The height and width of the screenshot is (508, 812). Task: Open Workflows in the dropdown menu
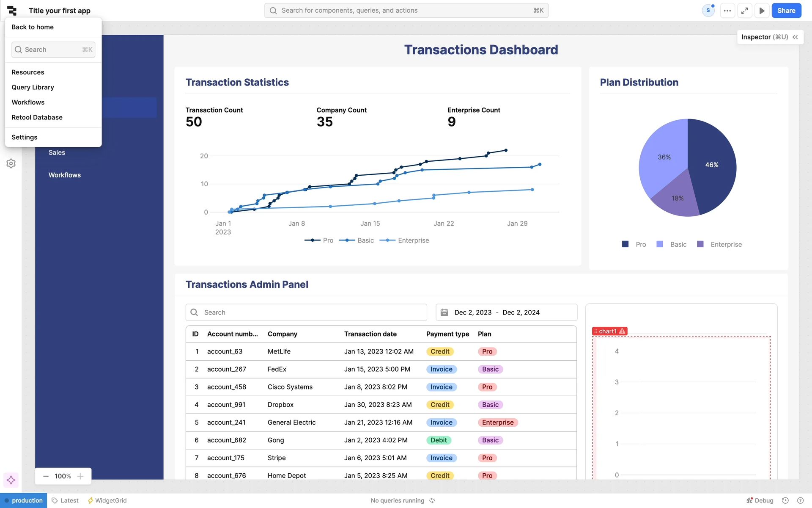click(x=28, y=102)
